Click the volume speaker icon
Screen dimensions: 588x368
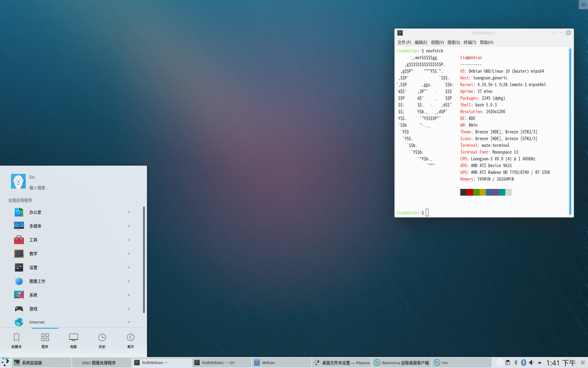click(531, 362)
